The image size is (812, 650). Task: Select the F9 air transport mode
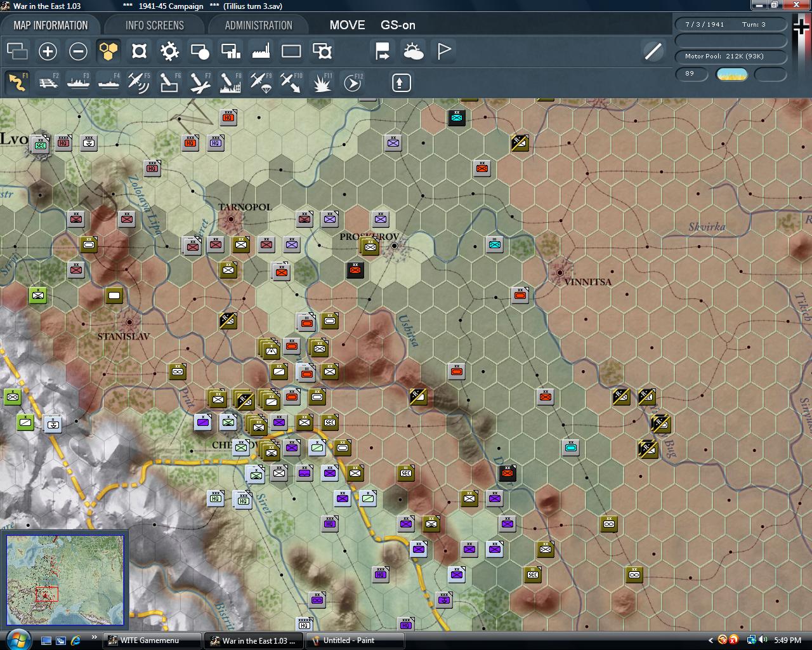pos(261,83)
